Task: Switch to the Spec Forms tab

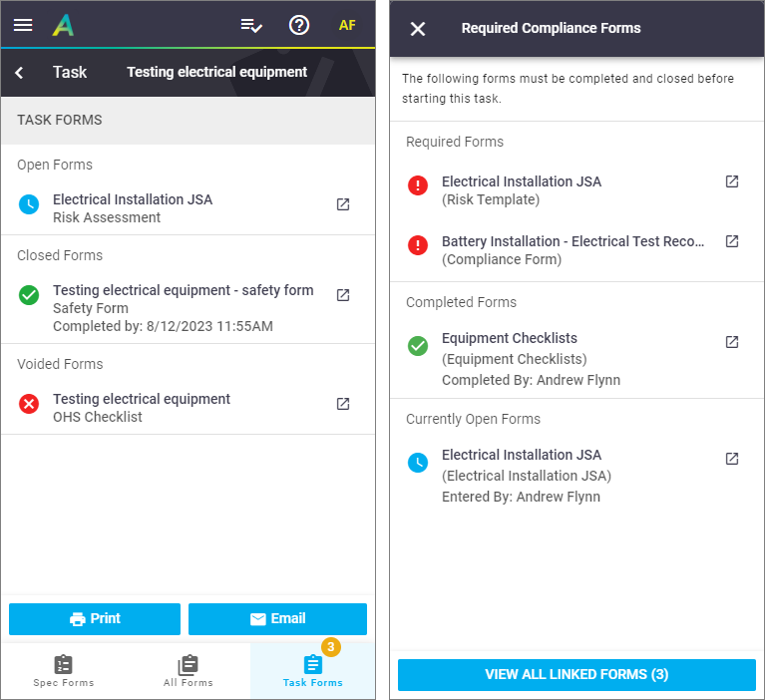Action: pos(64,671)
